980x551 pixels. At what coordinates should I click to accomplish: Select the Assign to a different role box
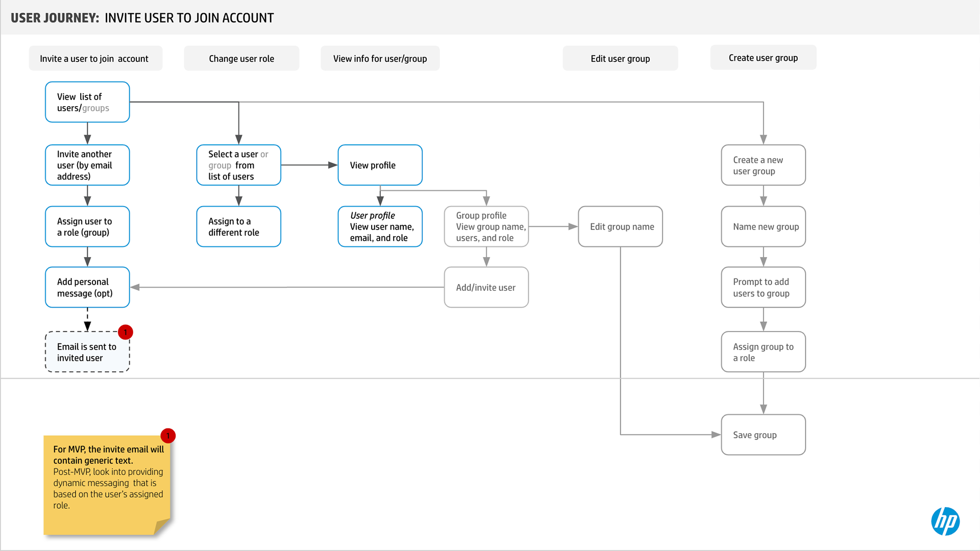coord(238,227)
